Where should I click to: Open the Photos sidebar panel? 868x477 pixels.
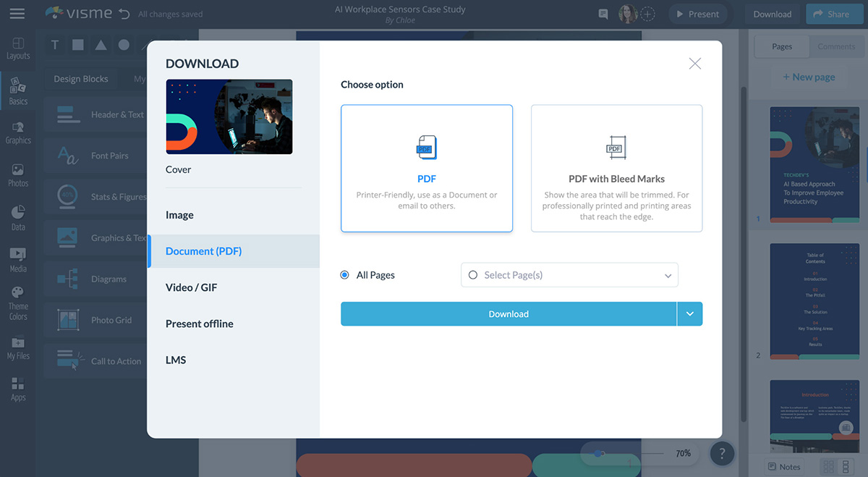pos(17,174)
